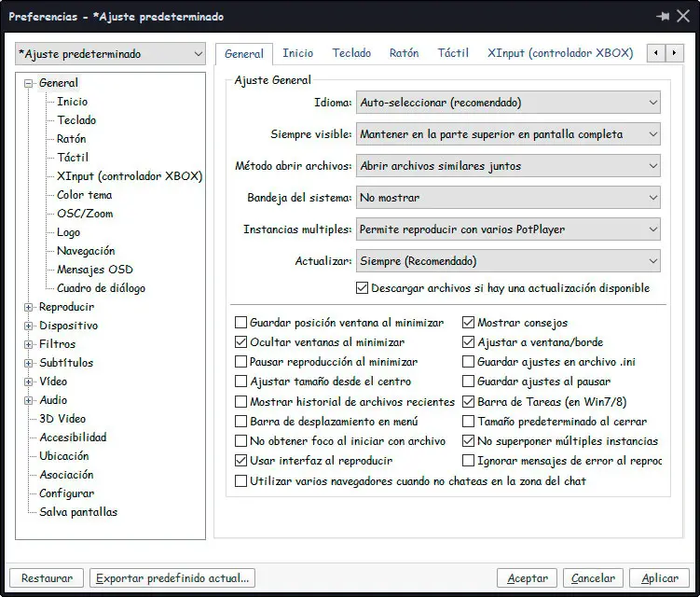Viewport: 700px width, 597px height.
Task: Click Exportar predefinido actual button
Action: [173, 578]
